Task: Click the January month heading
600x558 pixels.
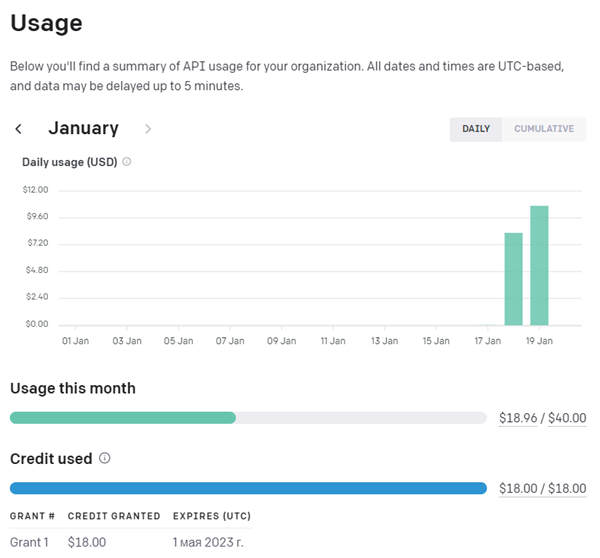Action: [83, 128]
